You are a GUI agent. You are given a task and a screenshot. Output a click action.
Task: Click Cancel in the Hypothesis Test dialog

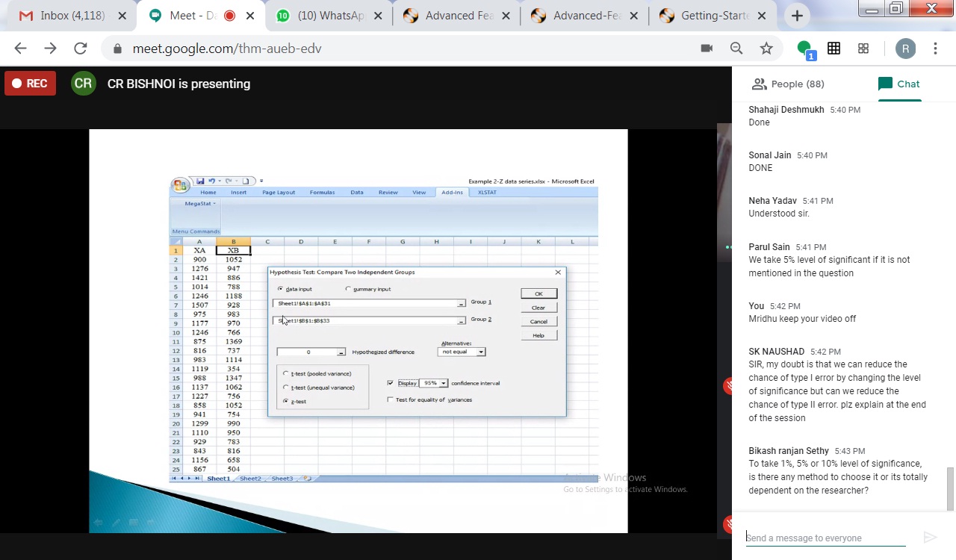pyautogui.click(x=538, y=322)
